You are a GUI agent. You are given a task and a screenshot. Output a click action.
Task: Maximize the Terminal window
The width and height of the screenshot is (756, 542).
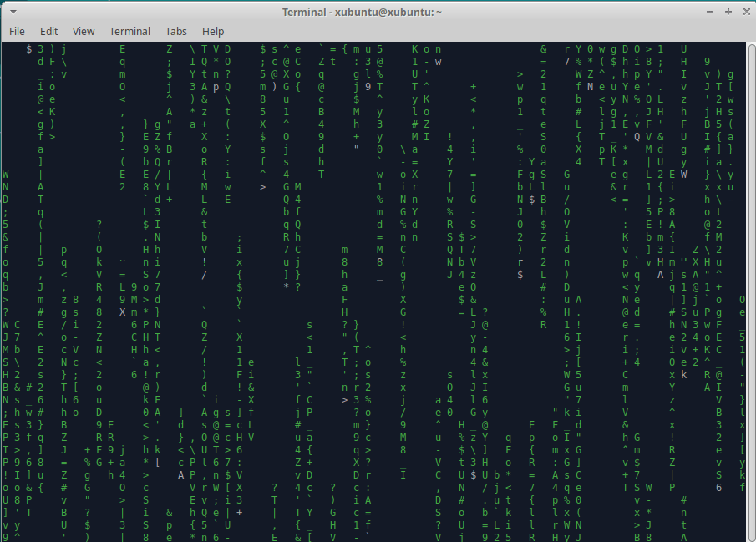click(x=726, y=12)
